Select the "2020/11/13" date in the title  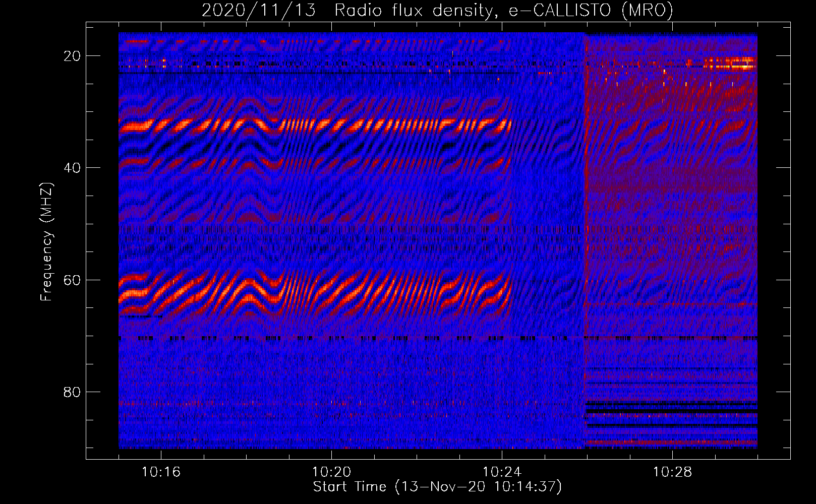pos(259,10)
